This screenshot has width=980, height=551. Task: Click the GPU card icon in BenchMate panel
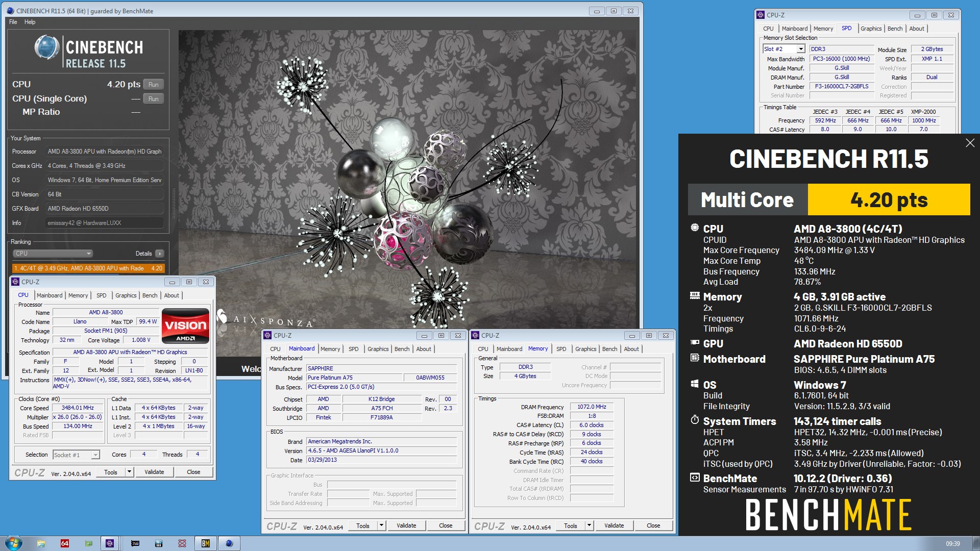point(695,343)
